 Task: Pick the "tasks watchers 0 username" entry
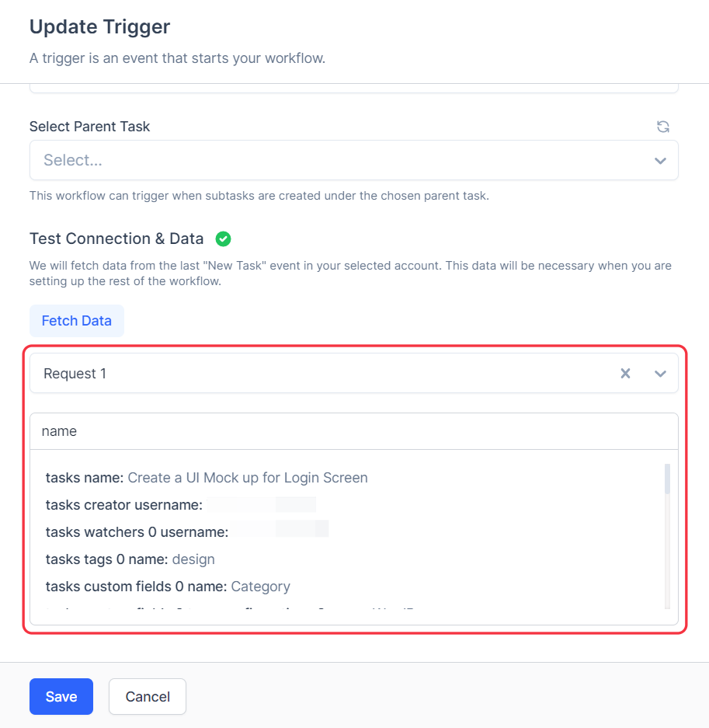pos(137,532)
